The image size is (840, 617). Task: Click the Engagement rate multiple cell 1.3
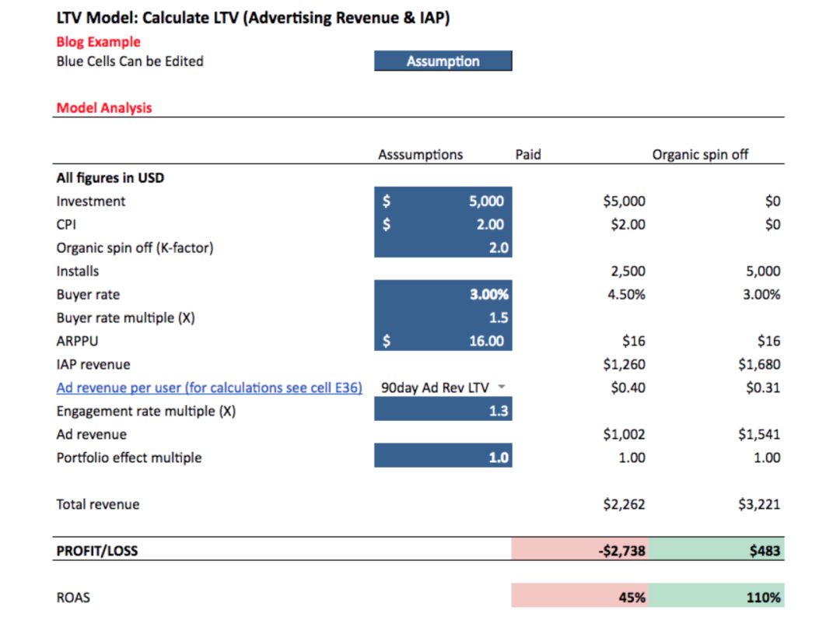(x=443, y=411)
